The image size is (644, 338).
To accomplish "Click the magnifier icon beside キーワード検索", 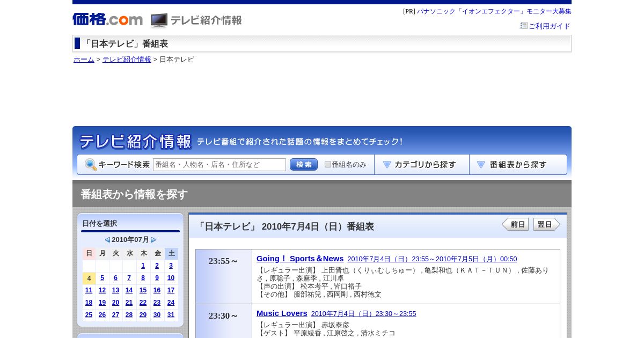I will click(x=91, y=165).
